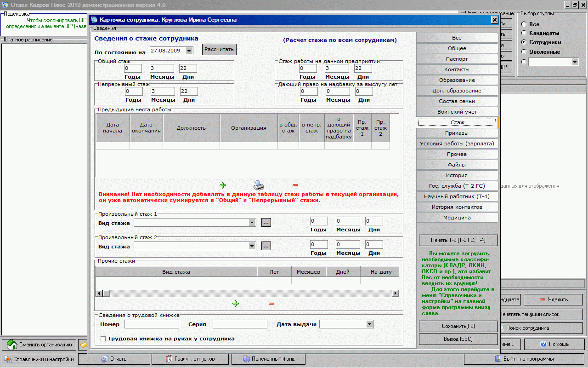Viewport: 588px width, 368px height.
Task: Check Трудовая книжка на руках у сотрудника
Action: (x=103, y=339)
